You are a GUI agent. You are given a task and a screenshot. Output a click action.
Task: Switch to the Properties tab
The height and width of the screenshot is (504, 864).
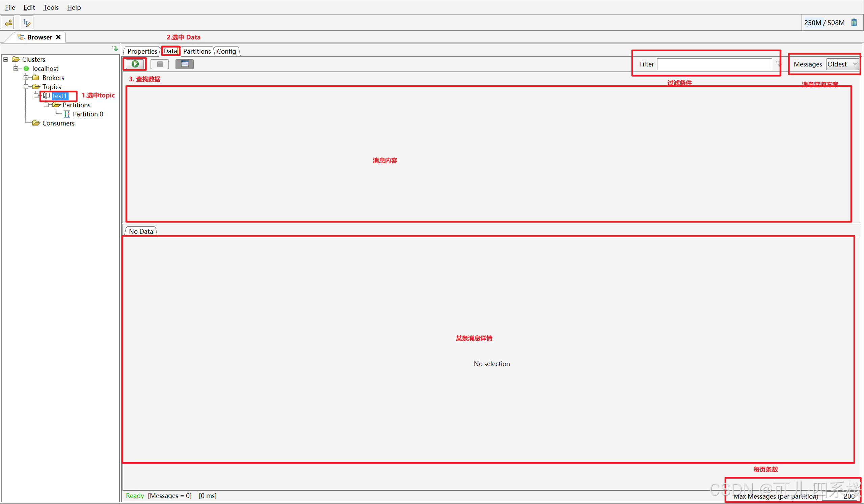(x=142, y=51)
